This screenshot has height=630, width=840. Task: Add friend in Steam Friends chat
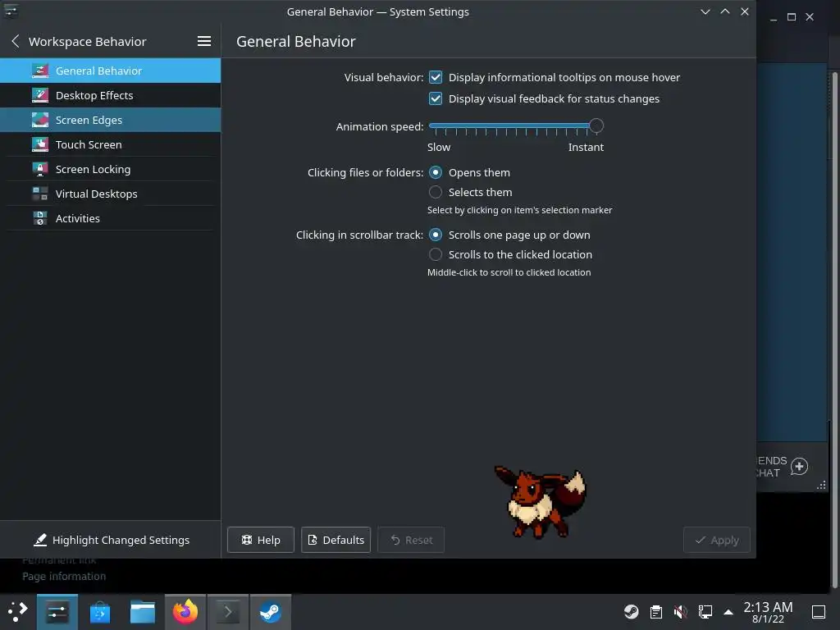point(799,467)
